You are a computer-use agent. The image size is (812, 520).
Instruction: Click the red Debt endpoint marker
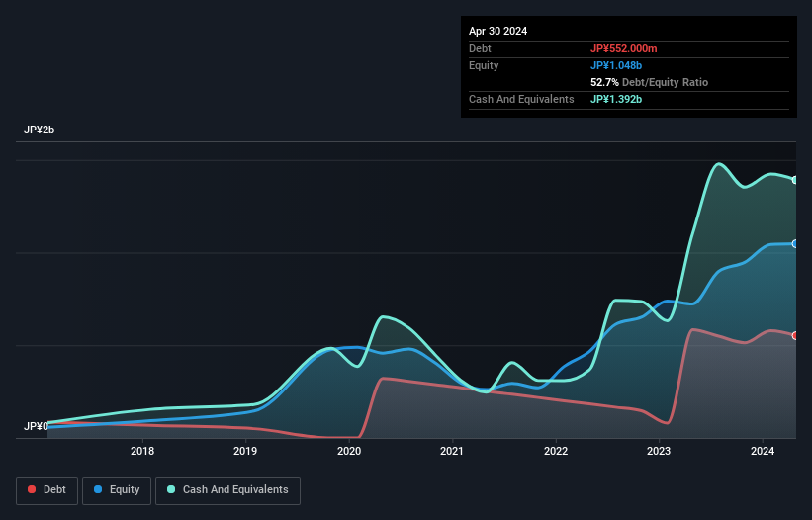click(x=795, y=335)
